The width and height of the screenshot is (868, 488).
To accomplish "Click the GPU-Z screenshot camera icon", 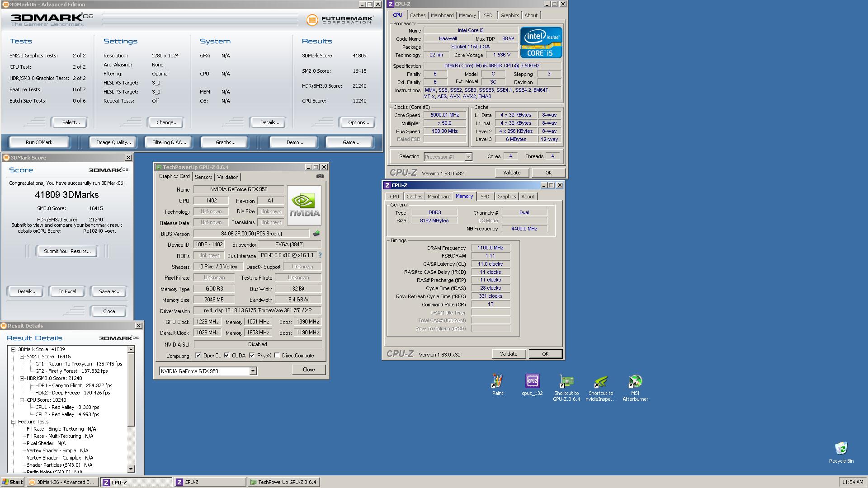I will 320,176.
